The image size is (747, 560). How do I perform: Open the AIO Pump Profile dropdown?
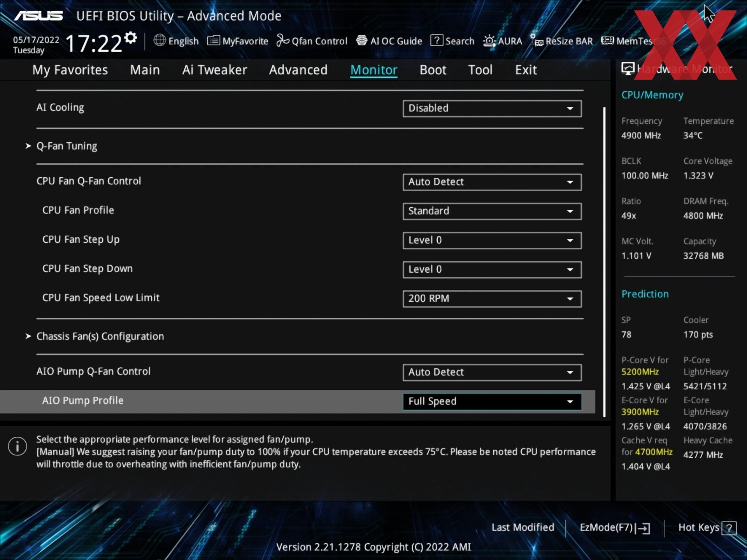[492, 401]
